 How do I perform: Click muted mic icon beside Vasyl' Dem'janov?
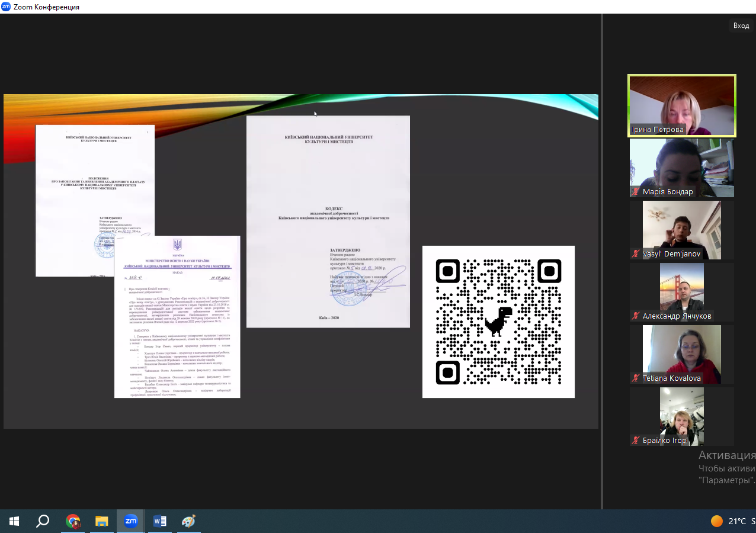[636, 254]
